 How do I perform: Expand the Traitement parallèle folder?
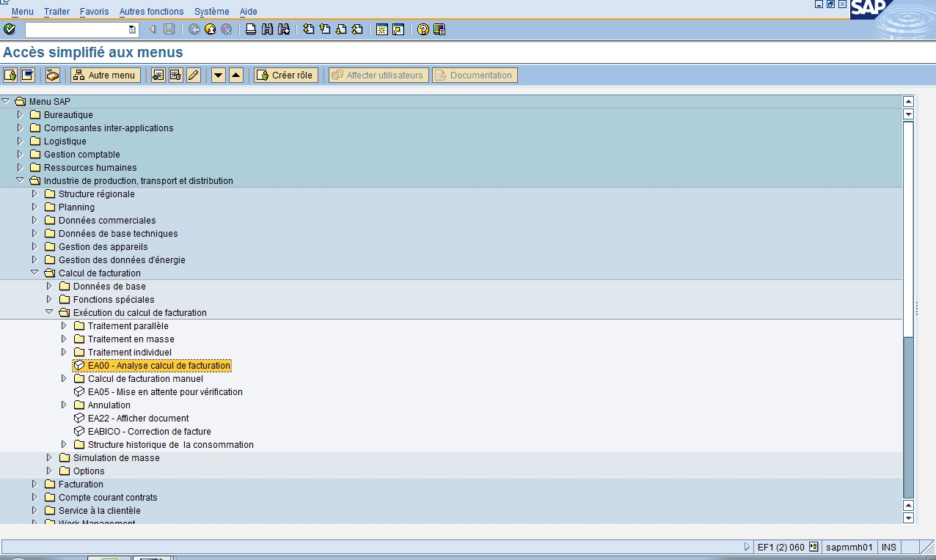click(64, 325)
